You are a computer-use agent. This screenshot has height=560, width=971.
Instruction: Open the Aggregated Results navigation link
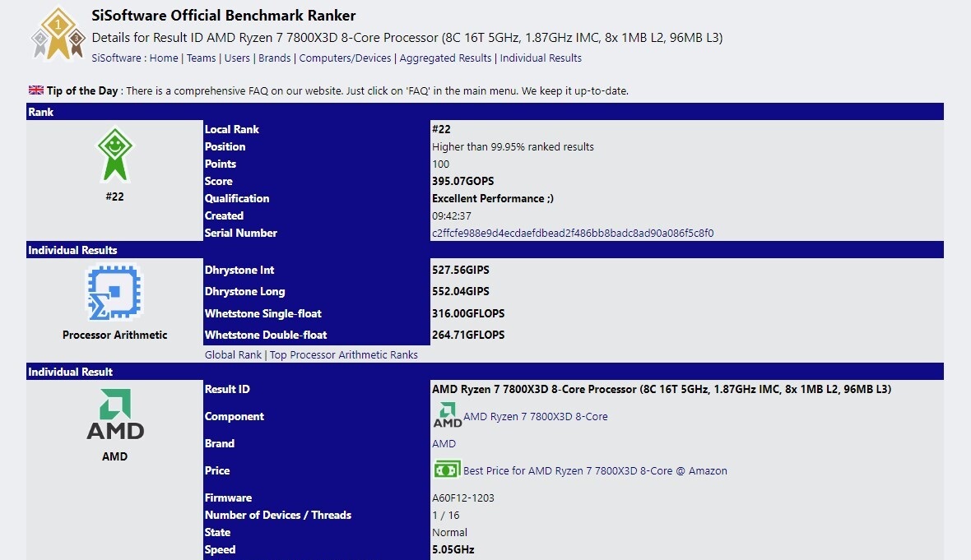tap(445, 58)
